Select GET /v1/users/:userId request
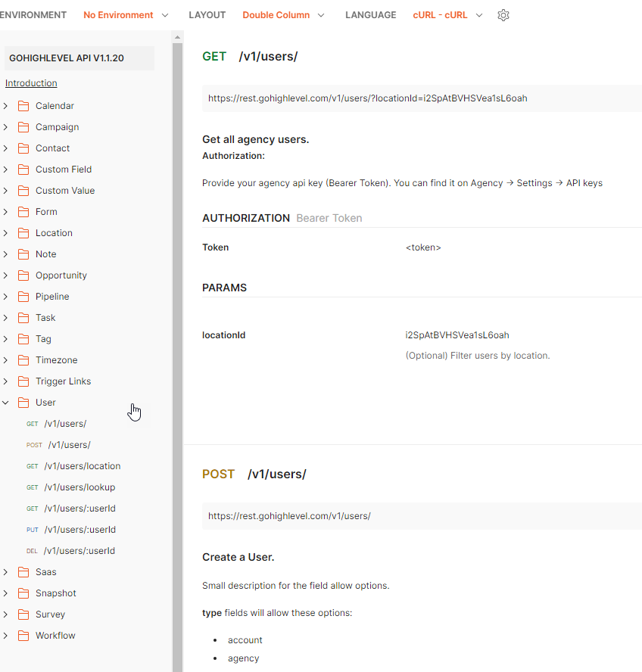This screenshot has height=672, width=642. (x=70, y=509)
